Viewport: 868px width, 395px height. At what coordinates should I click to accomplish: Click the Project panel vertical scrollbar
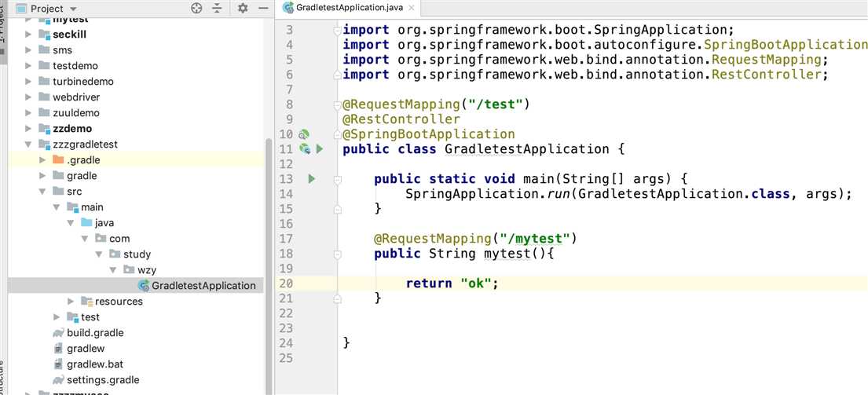pos(269,265)
